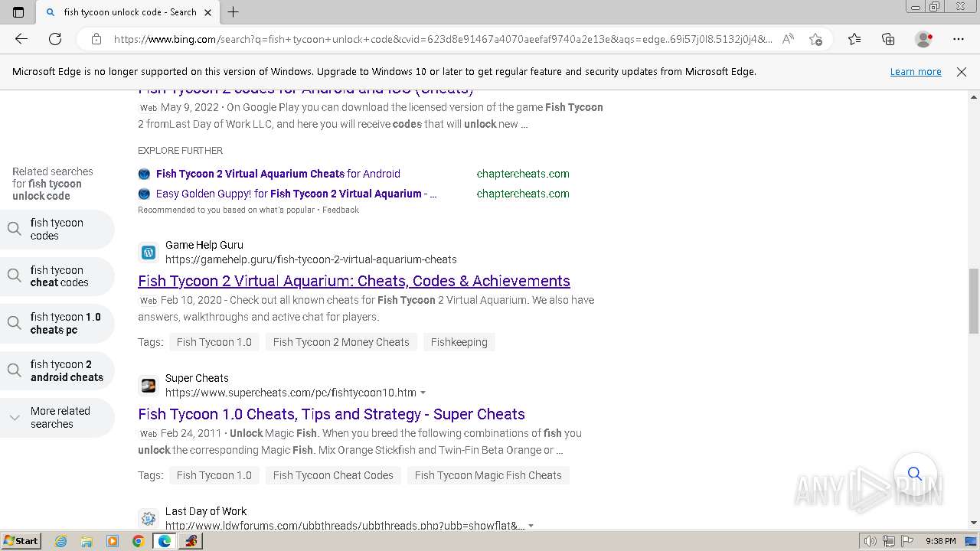
Task: View site info lock icon
Action: [96, 39]
